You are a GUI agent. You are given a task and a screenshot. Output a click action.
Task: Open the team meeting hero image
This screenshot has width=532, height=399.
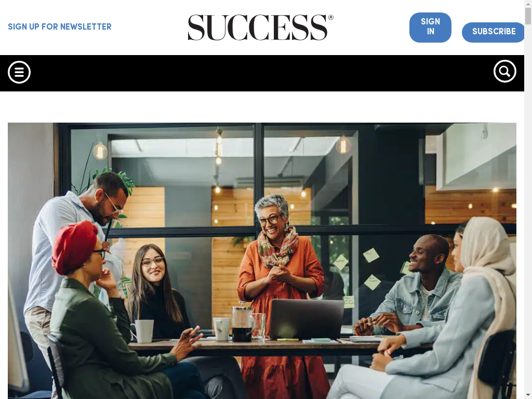262,261
